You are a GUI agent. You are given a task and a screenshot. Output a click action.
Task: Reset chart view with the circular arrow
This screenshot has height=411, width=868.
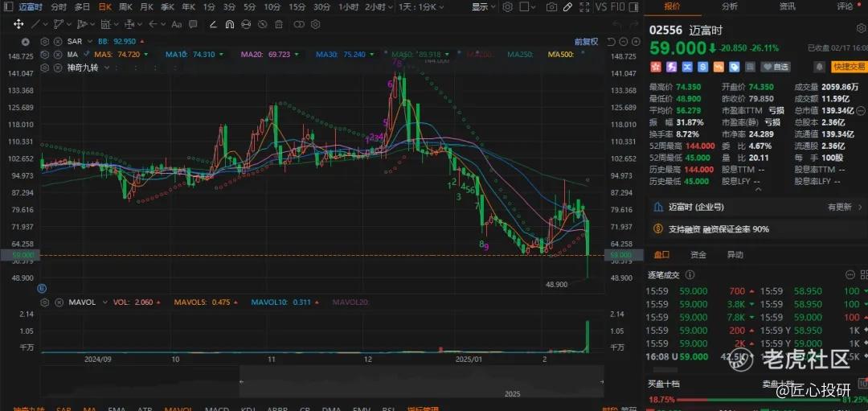(x=612, y=42)
